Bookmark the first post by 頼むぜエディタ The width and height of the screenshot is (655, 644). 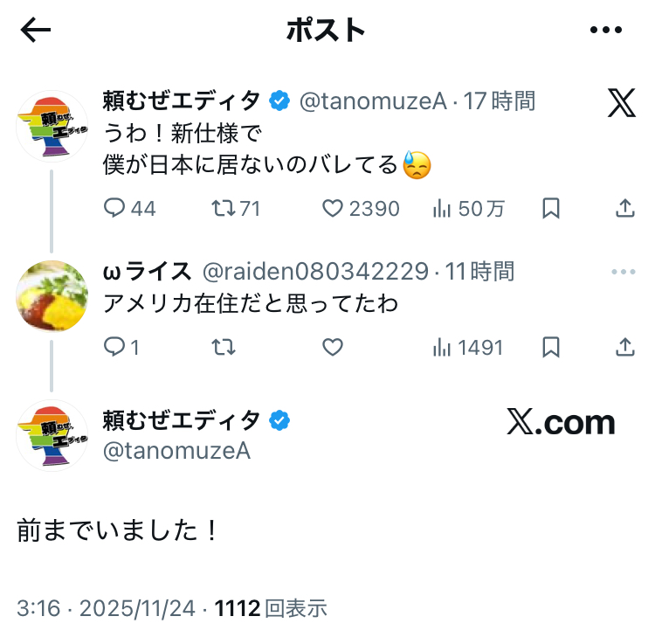(x=551, y=208)
